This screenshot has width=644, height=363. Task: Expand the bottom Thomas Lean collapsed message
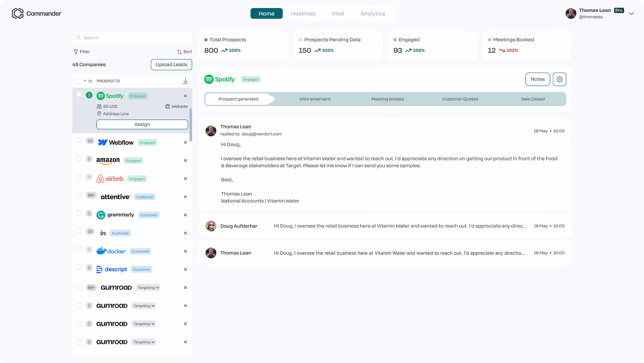[385, 253]
